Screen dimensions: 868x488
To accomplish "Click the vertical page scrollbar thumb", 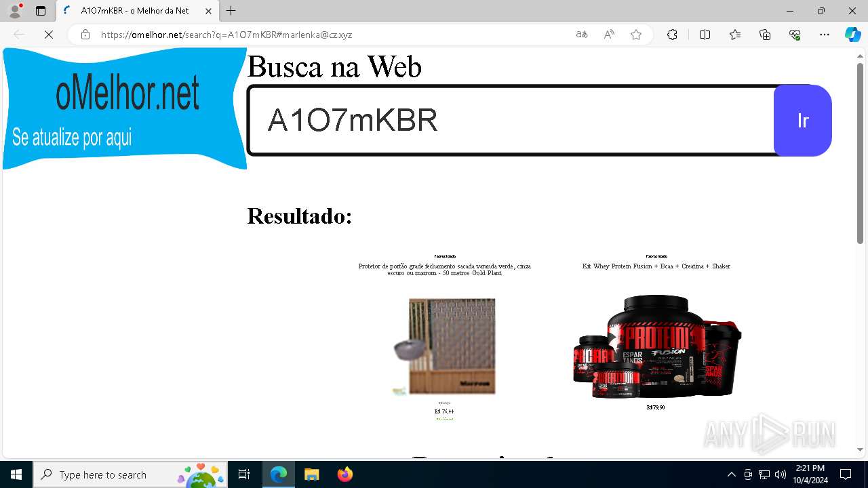I will pyautogui.click(x=860, y=152).
